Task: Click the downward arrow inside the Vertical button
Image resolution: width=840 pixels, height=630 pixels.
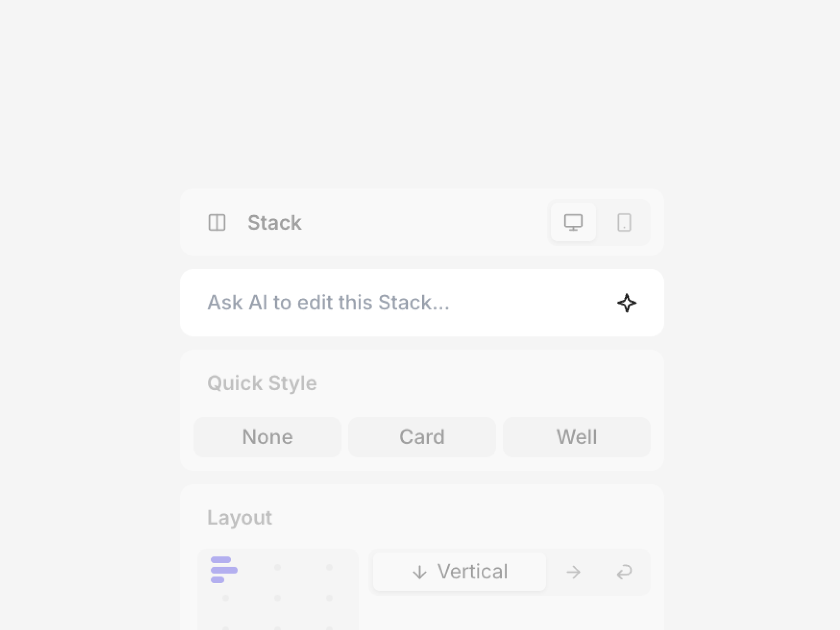Action: click(420, 571)
